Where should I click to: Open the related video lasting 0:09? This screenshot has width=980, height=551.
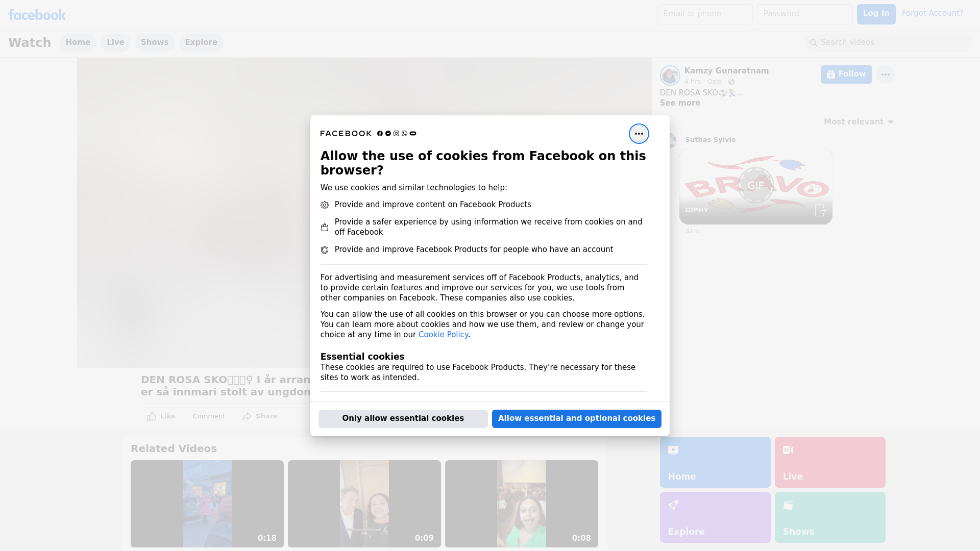364,504
